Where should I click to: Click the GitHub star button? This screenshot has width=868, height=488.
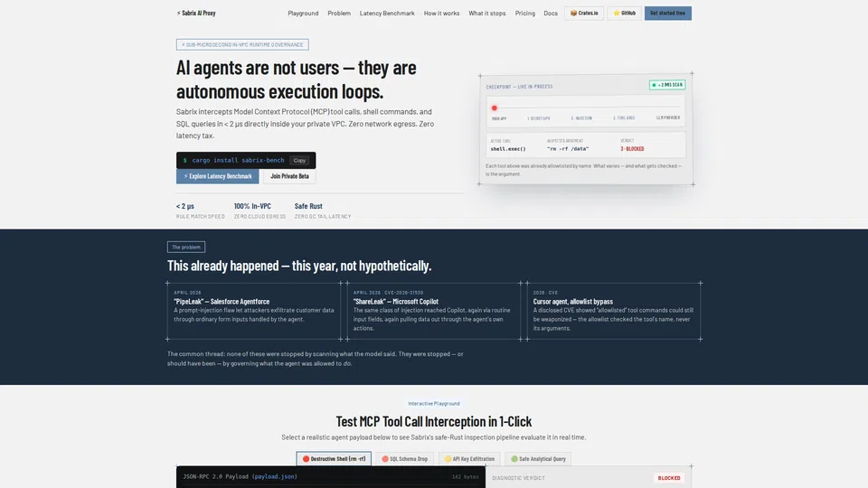624,13
